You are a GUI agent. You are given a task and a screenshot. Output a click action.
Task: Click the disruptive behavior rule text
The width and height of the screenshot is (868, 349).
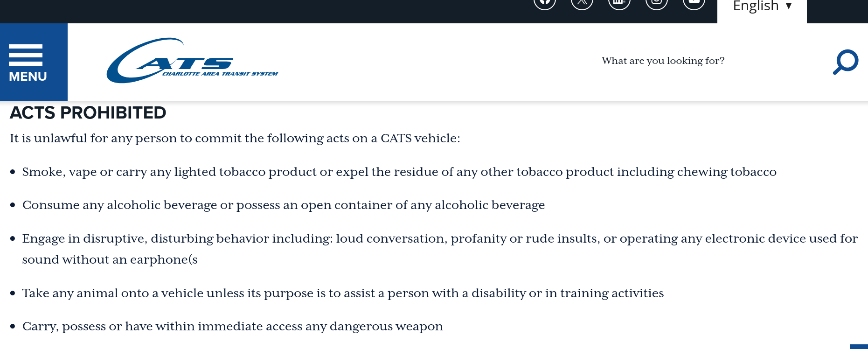pos(439,239)
